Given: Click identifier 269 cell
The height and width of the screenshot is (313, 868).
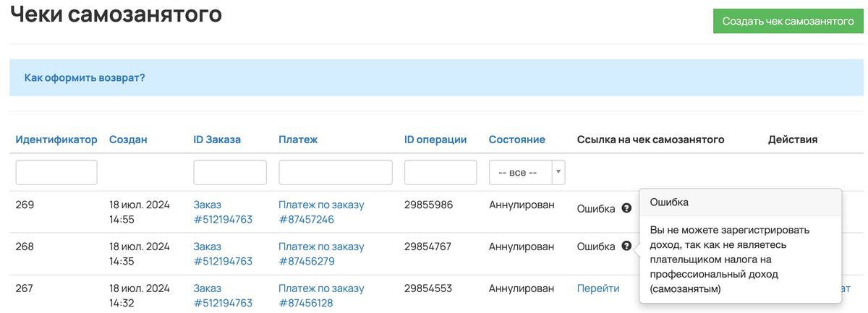Looking at the screenshot, I should 25,205.
